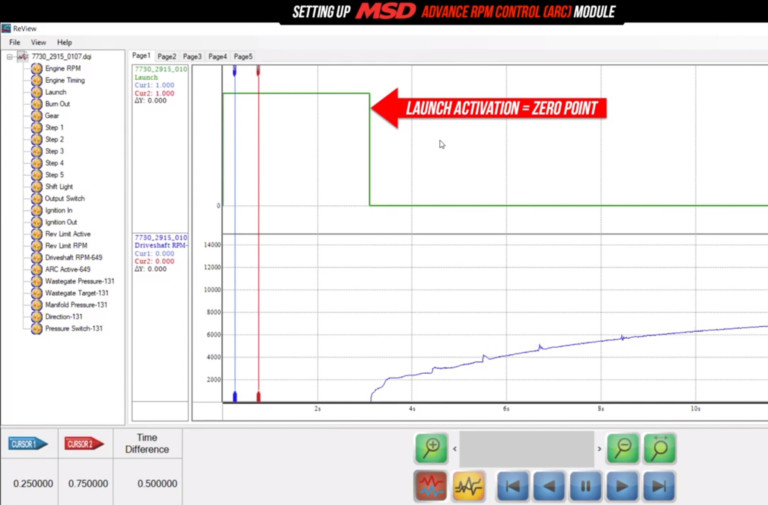Open the View menu

38,42
